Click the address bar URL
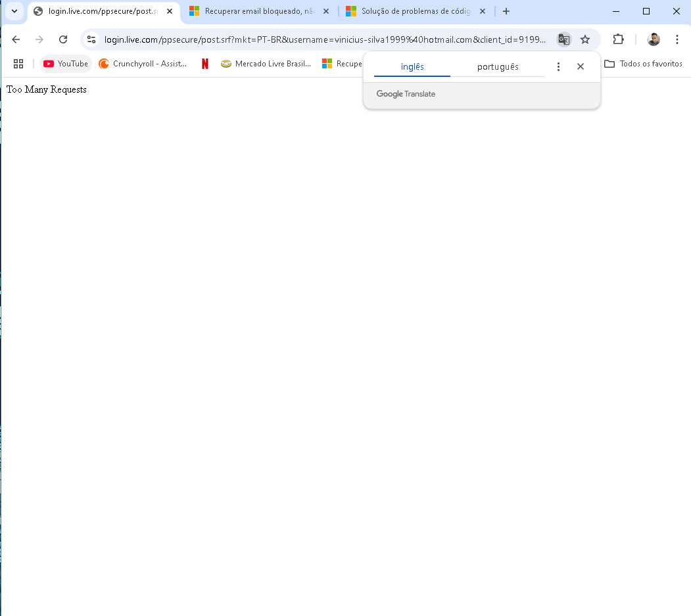This screenshot has width=691, height=616. [x=325, y=39]
